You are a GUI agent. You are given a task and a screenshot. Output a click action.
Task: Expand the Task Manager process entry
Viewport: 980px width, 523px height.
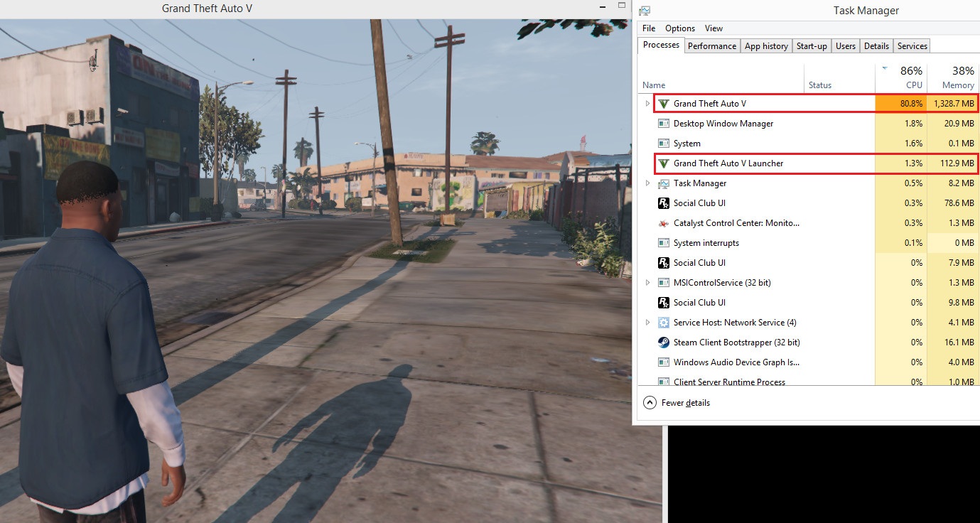(647, 183)
